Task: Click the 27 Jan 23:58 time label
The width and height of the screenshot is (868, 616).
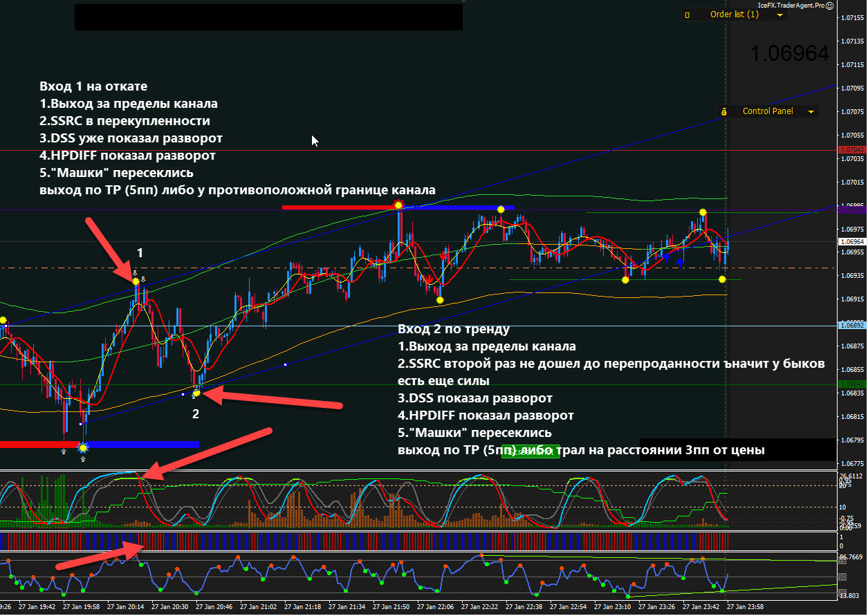Action: [745, 606]
